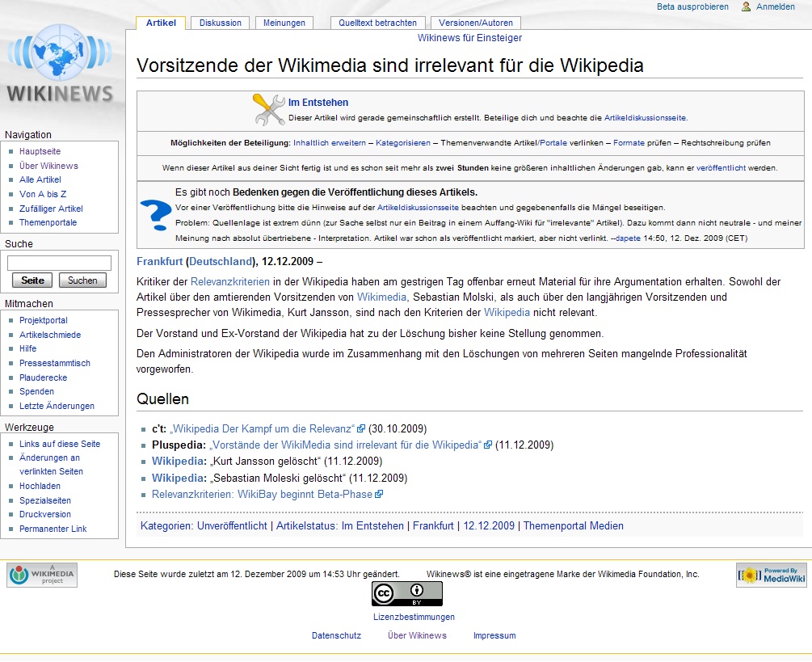
Task: Click Beta ausprobieren link
Action: click(x=692, y=6)
